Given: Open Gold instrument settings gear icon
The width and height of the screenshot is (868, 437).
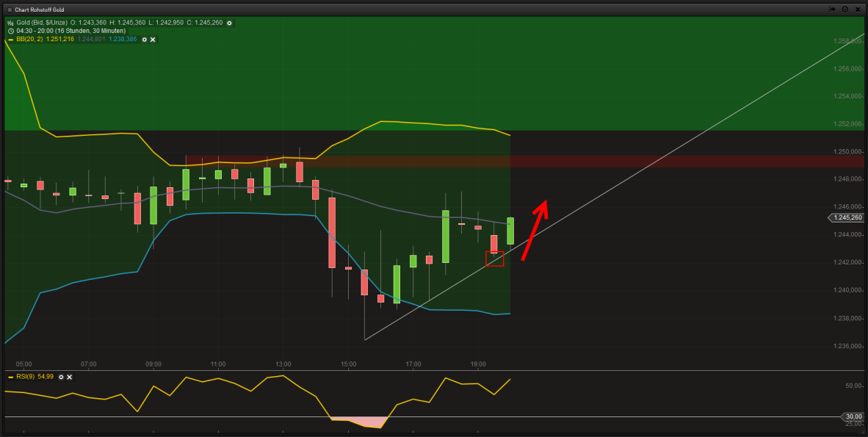Looking at the screenshot, I should (x=229, y=23).
